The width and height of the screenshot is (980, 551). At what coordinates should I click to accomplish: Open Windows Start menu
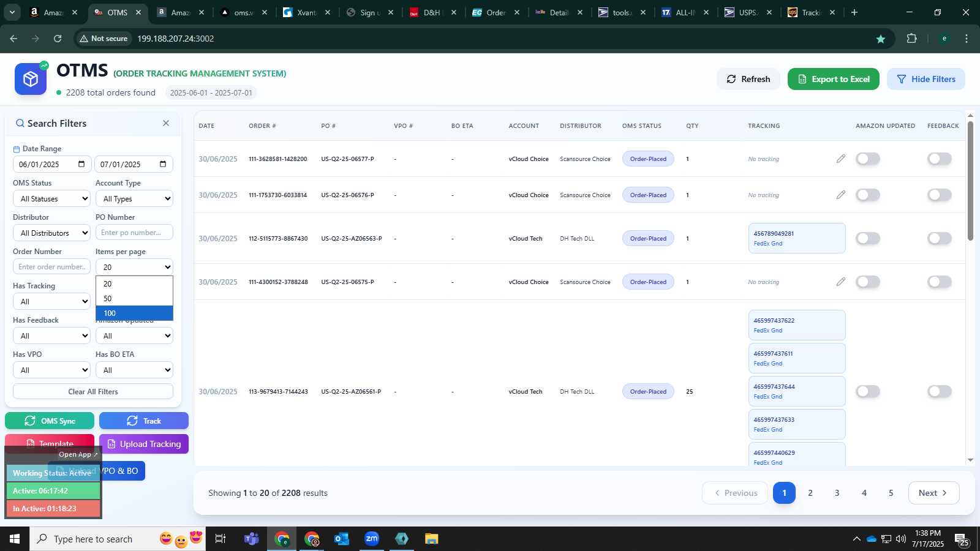click(x=15, y=539)
